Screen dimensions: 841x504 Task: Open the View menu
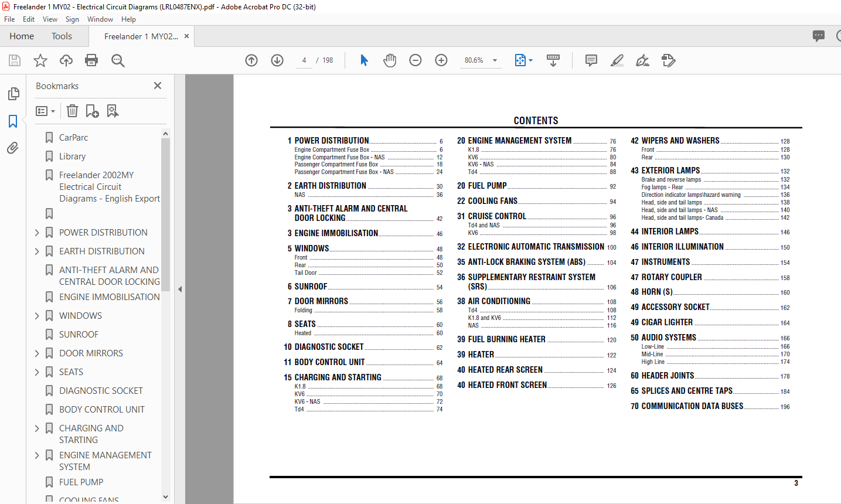[x=50, y=19]
